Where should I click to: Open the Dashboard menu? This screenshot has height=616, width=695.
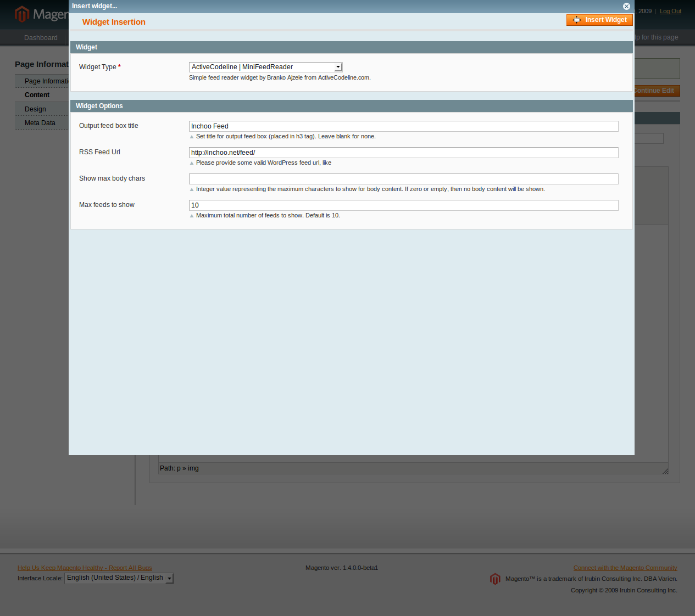[41, 38]
